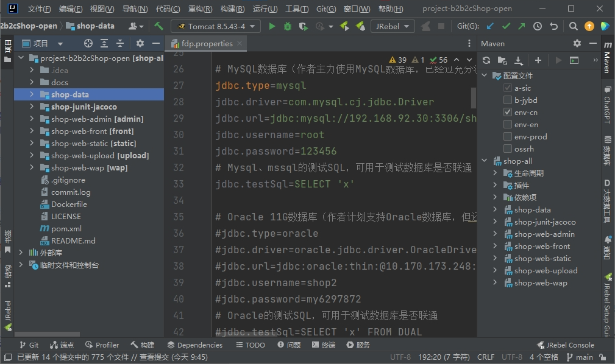The image size is (615, 364).
Task: Start debugging with the green bug icon
Action: 288,26
